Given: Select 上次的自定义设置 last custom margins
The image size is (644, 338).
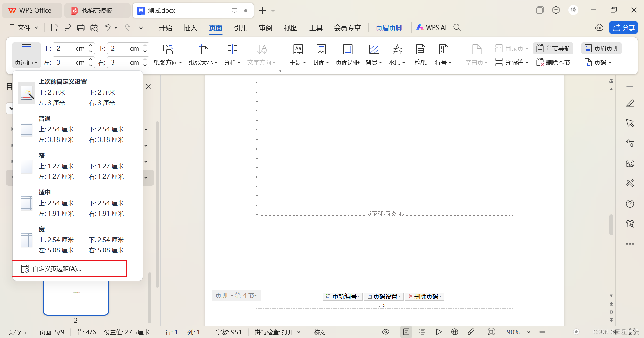Looking at the screenshot, I should point(77,93).
